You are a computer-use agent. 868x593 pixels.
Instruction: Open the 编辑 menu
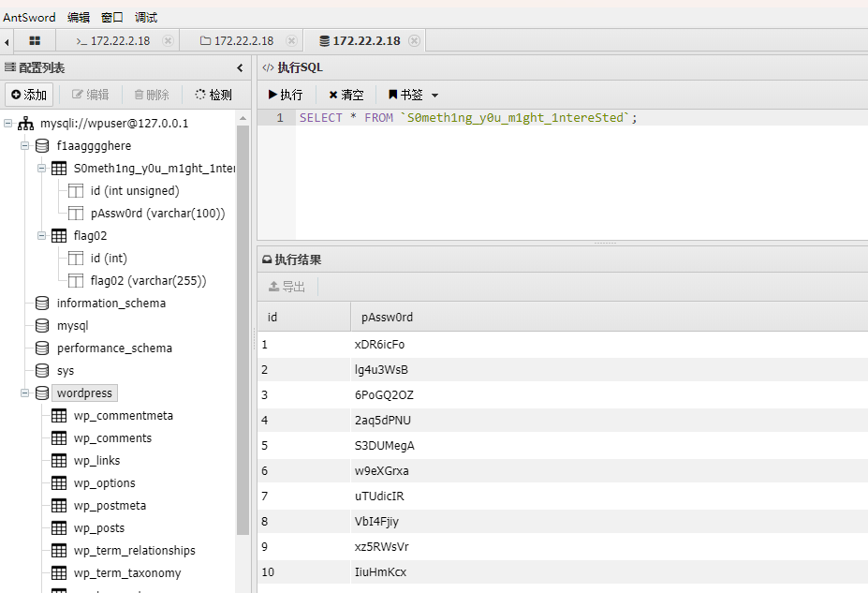click(79, 17)
